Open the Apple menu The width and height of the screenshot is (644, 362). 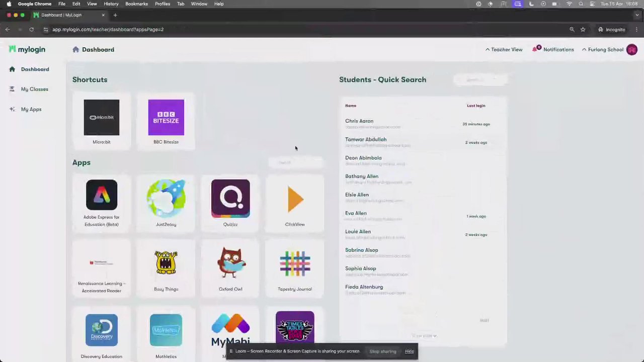pos(9,4)
